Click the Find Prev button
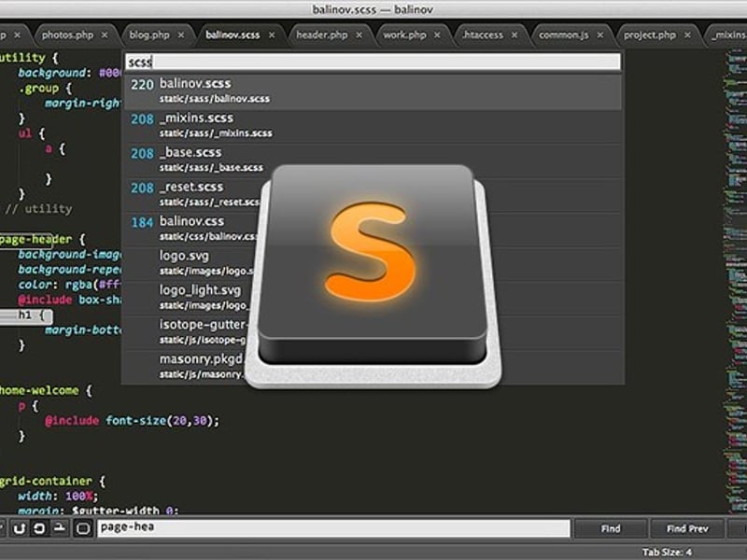The height and width of the screenshot is (560, 747). point(687,528)
